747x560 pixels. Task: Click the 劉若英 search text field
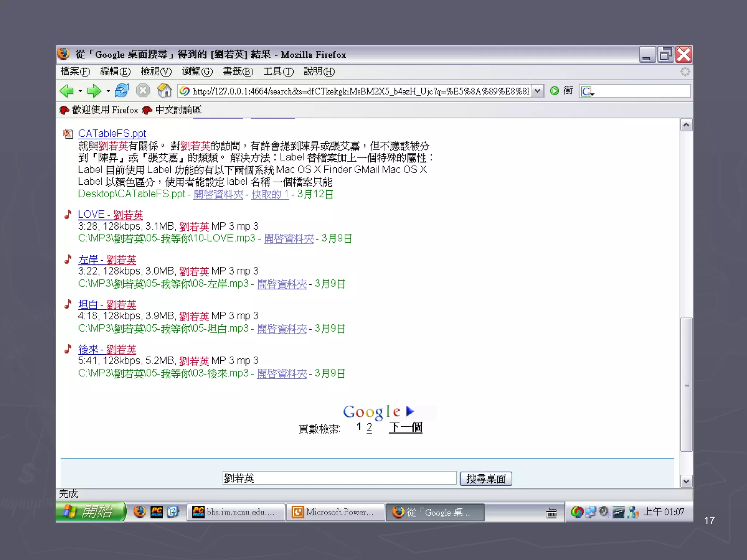(x=339, y=478)
